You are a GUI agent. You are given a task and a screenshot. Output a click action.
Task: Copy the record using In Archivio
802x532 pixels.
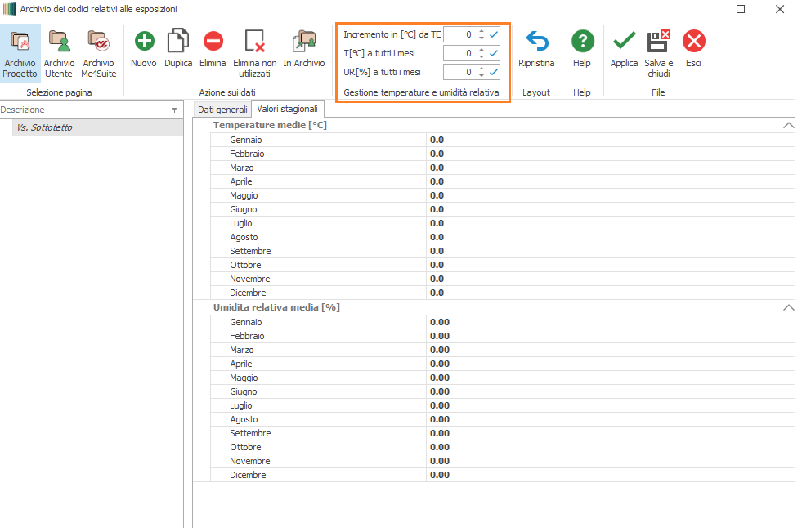304,42
